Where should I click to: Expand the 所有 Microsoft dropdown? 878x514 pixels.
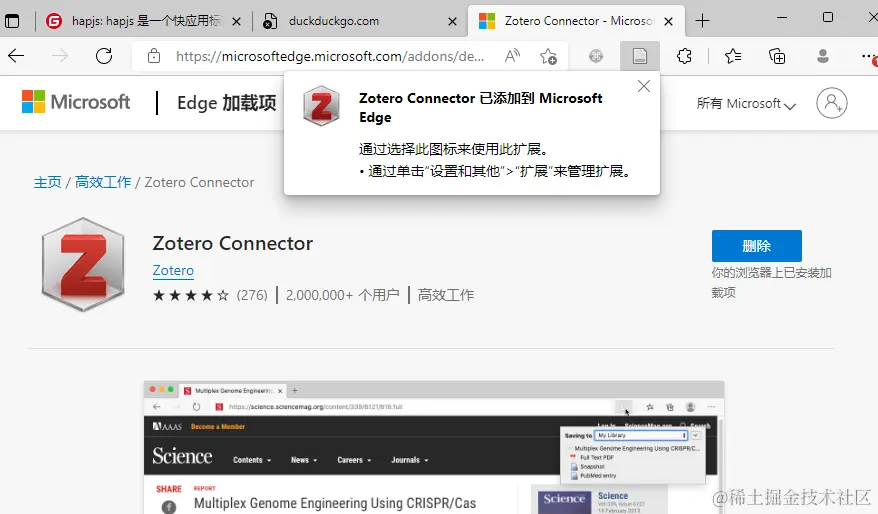[x=746, y=104]
